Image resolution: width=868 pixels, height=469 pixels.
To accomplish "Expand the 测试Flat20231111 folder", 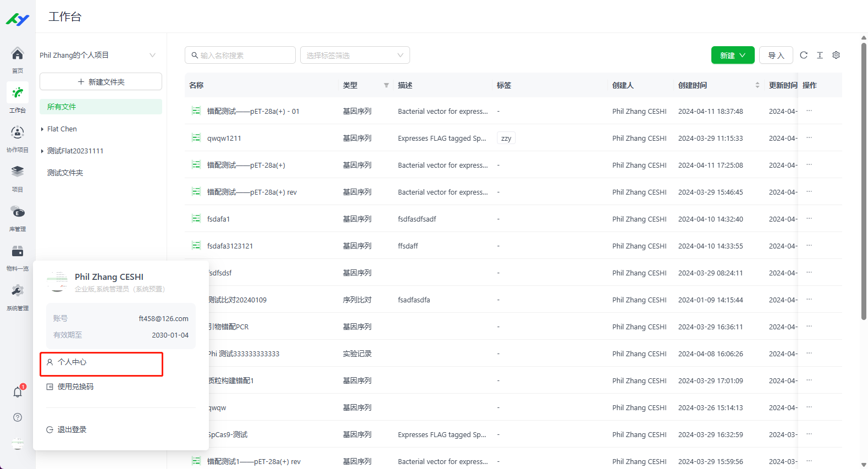I will point(42,151).
